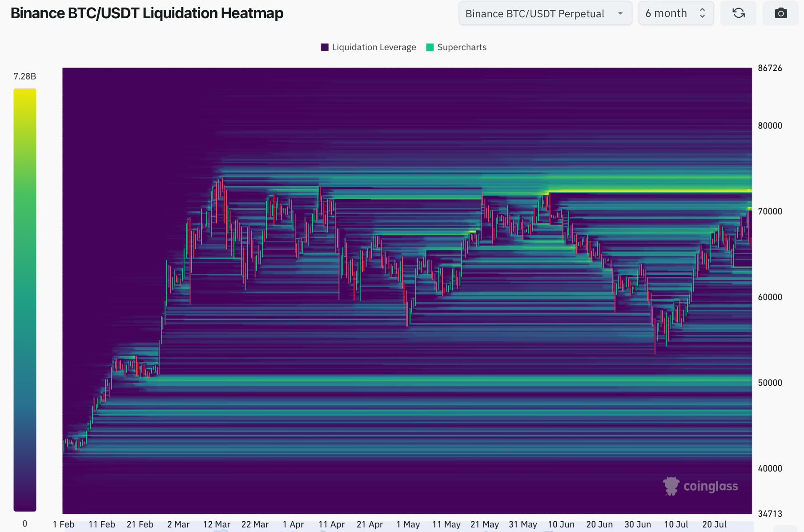
Task: Click the 22 Mar date axis label
Action: 255,524
